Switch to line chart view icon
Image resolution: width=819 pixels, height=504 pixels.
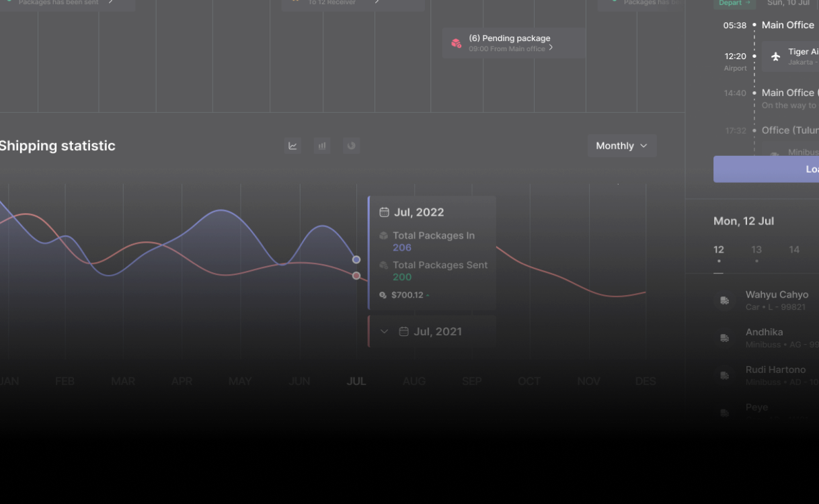(292, 146)
